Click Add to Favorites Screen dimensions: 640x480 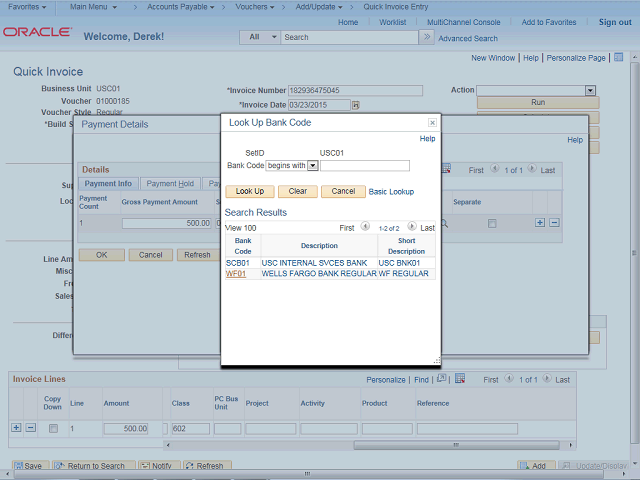tap(549, 22)
